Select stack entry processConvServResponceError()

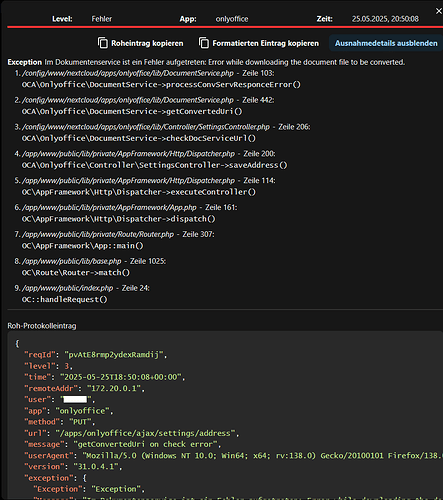161,85
